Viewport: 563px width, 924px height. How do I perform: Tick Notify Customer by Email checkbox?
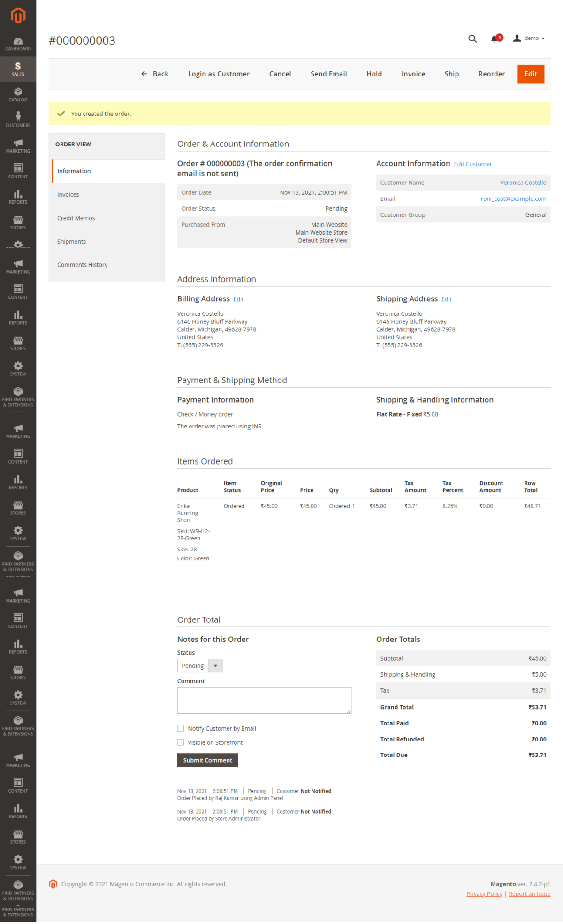[181, 728]
